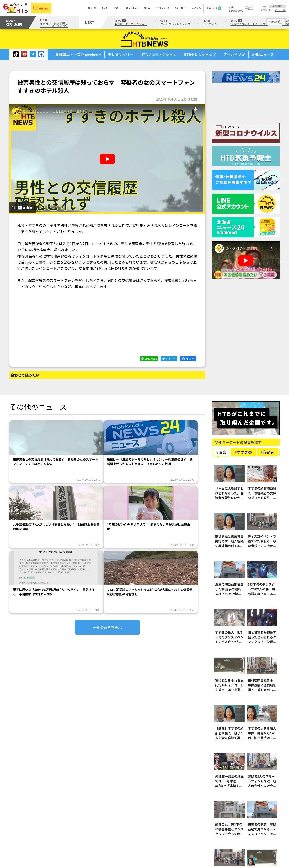This screenshot has height=868, width=289.
Task: Open the 羽鳥慎一モーニングショー program link
Action: pyautogui.click(x=131, y=24)
